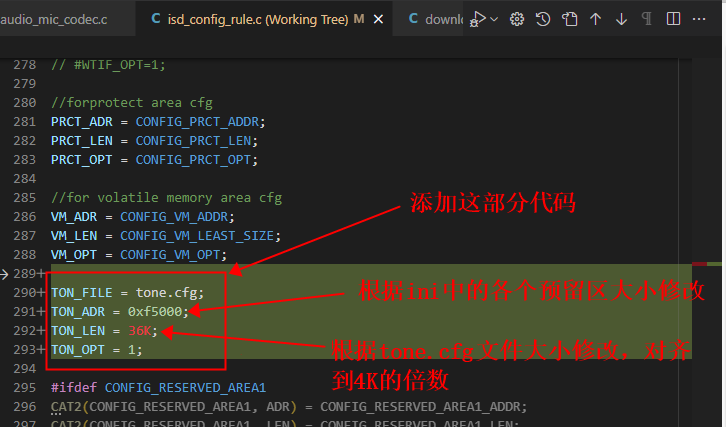Click the tone.cfg value on line 290
The height and width of the screenshot is (427, 726).
(x=166, y=293)
